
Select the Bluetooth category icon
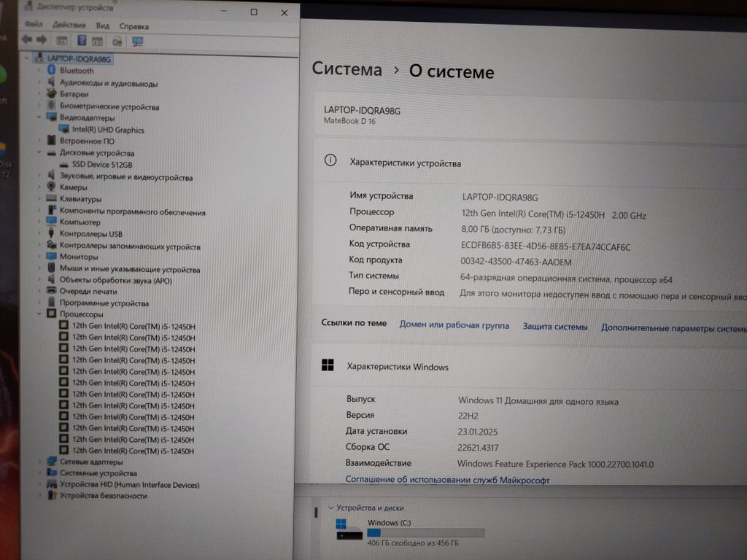coord(52,70)
